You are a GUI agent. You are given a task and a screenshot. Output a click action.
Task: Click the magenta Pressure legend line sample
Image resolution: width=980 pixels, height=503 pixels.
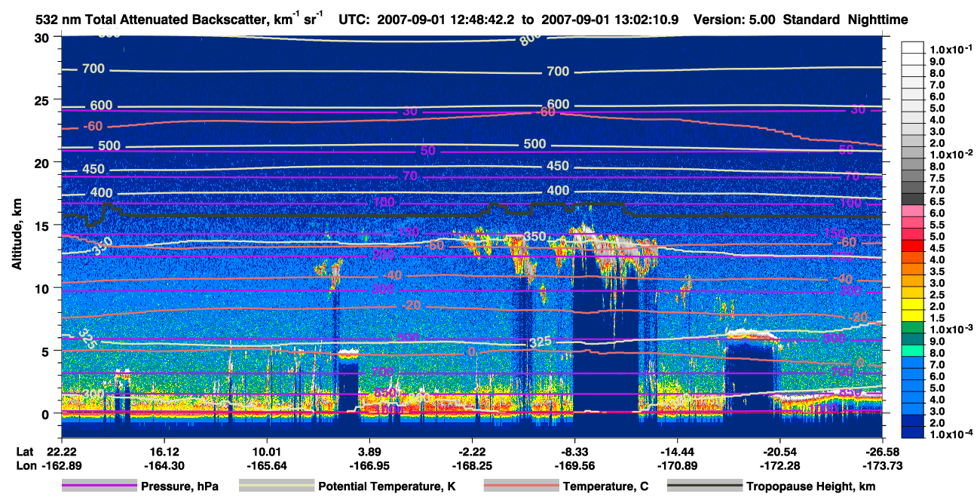click(x=100, y=486)
